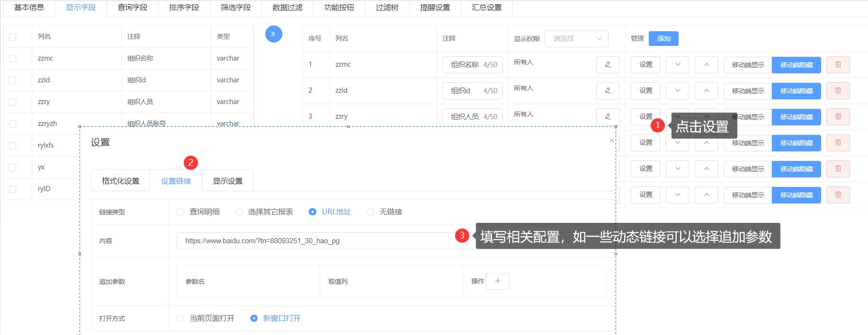
Task: Open the 显示权限 dropdown selector
Action: [576, 39]
